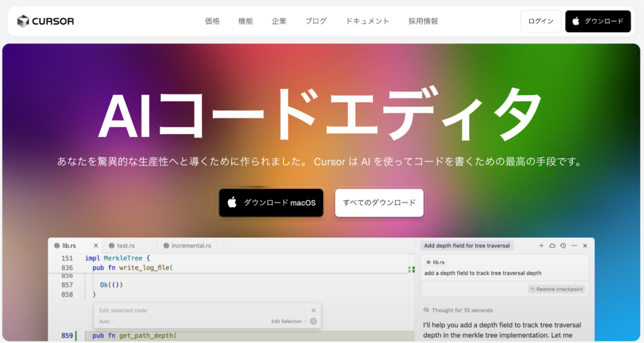Click the header ダウンロード button

click(597, 21)
